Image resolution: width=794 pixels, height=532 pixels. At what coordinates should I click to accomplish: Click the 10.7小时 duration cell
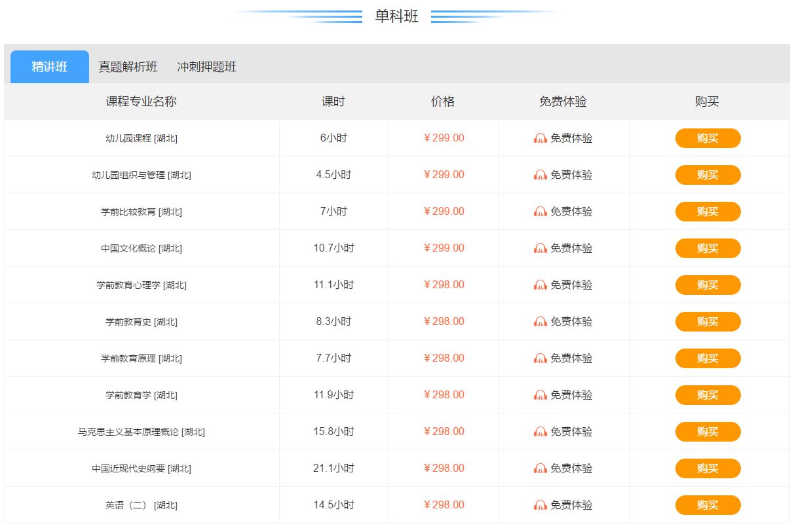pos(333,248)
